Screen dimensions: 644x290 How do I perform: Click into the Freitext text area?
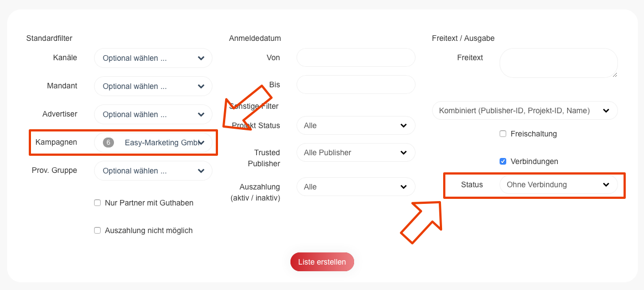[x=558, y=63]
